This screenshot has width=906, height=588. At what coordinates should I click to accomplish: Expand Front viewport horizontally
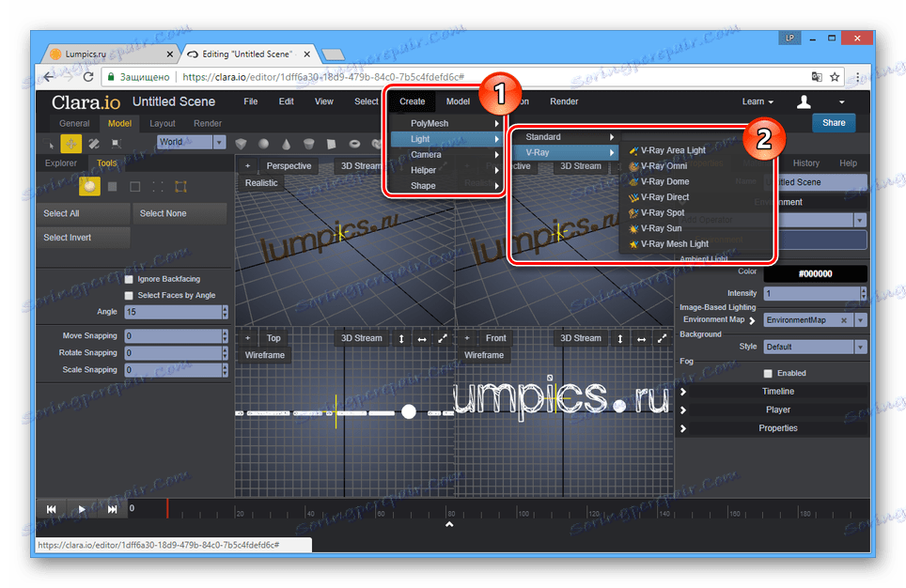pyautogui.click(x=641, y=338)
